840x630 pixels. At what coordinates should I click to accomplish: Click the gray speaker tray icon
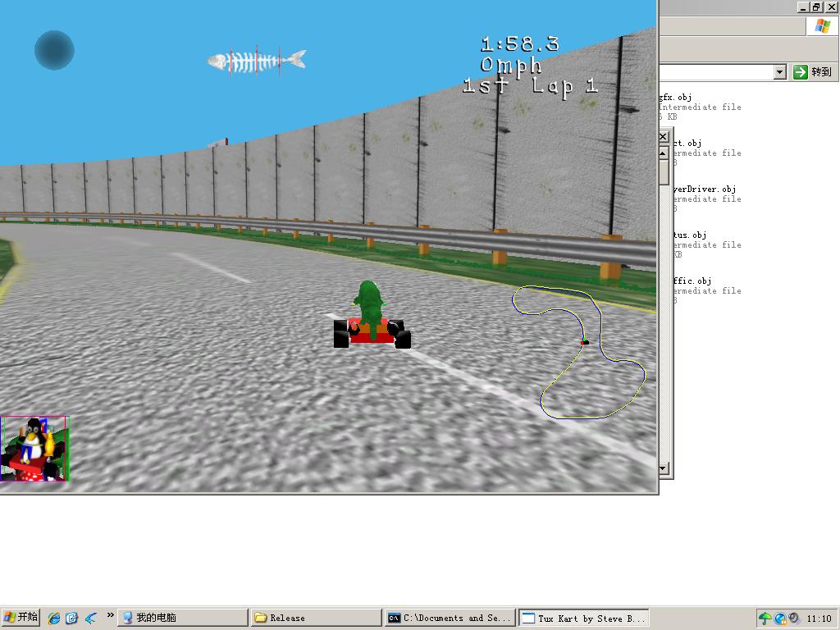click(x=794, y=619)
